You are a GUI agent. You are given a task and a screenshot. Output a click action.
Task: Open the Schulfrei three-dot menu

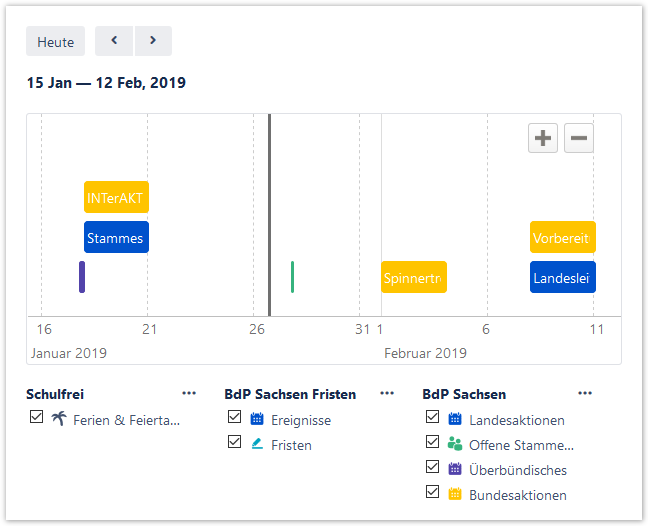189,393
